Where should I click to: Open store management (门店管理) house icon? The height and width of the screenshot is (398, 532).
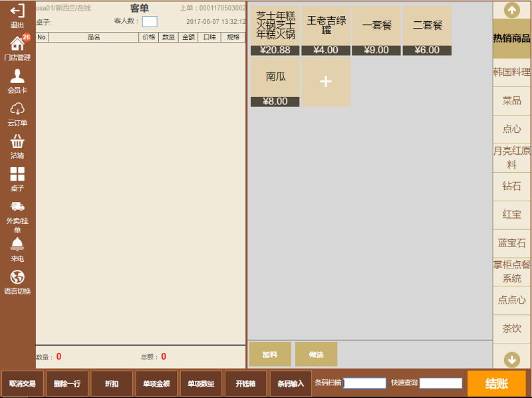pyautogui.click(x=17, y=43)
